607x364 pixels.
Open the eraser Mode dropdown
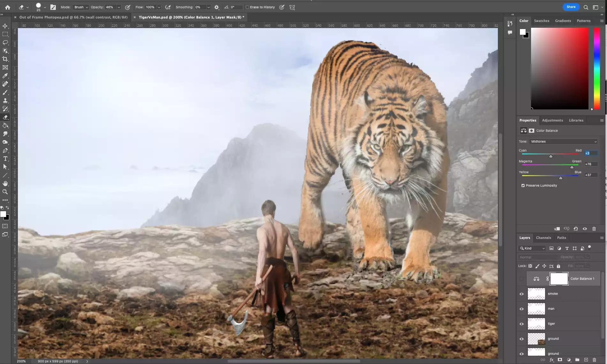81,7
